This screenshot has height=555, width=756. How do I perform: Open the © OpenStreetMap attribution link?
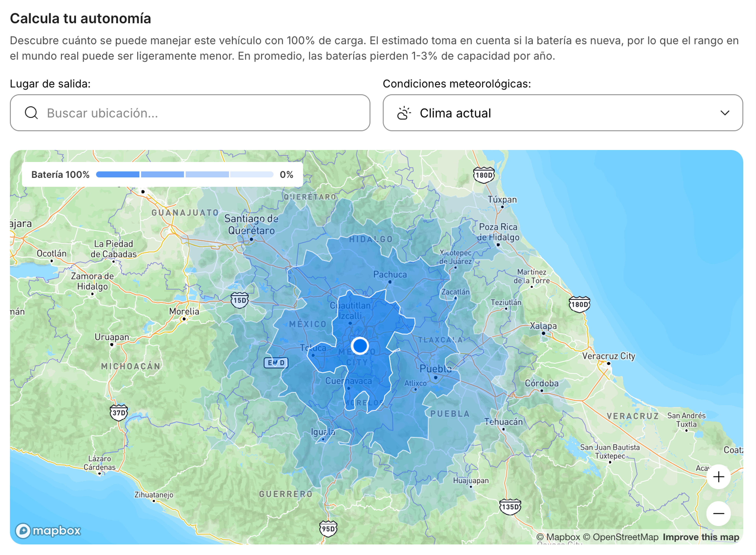pyautogui.click(x=621, y=537)
